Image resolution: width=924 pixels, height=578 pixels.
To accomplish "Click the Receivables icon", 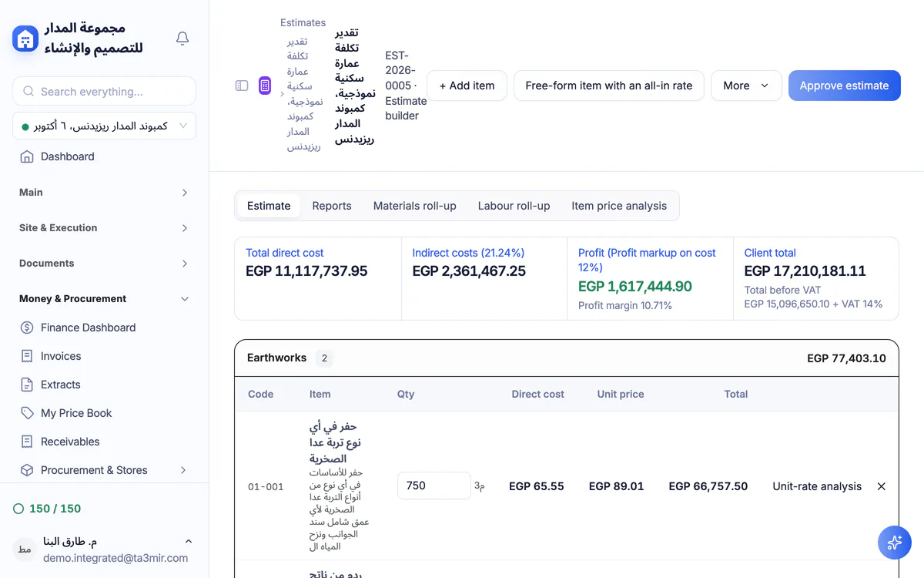I will pos(27,442).
